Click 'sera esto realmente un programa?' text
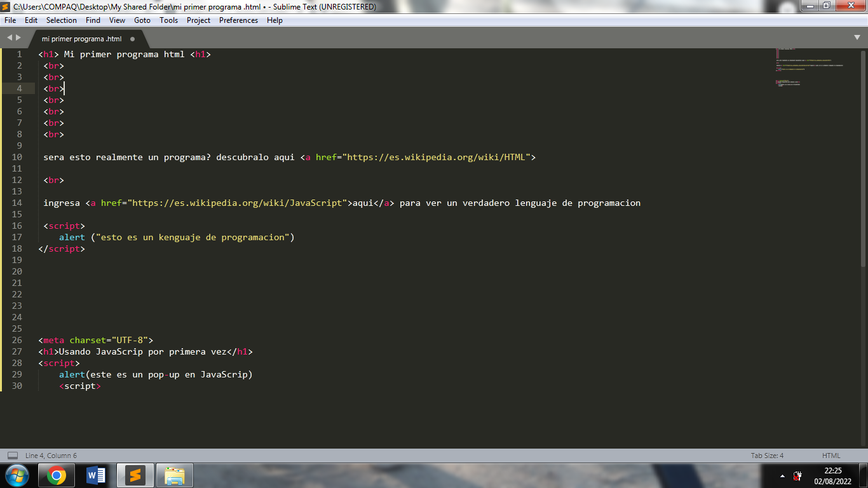The image size is (868, 488). [127, 157]
